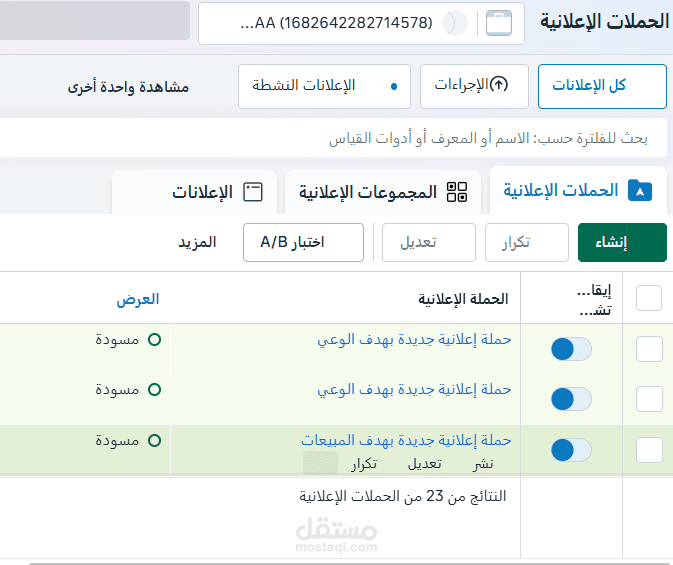Open first حملة إعلانية جديدة بهدف الوعي link
The height and width of the screenshot is (565, 673).
[x=414, y=340]
